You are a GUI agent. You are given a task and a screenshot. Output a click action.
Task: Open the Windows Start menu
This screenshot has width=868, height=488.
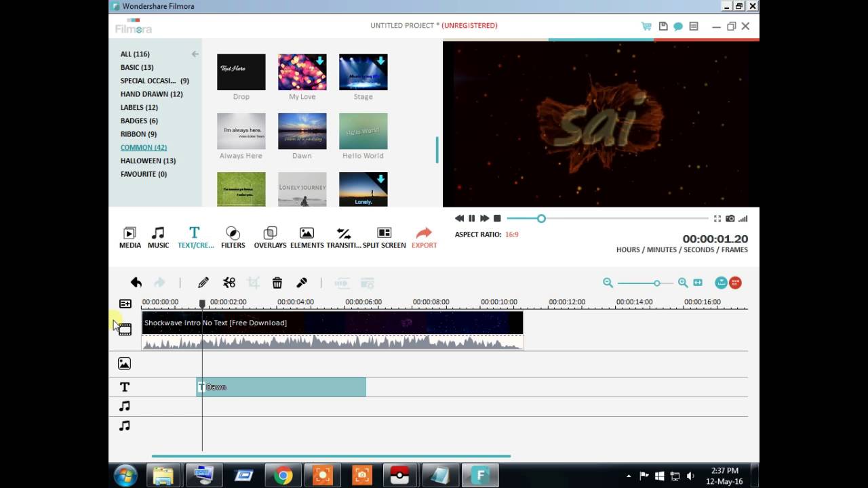click(125, 476)
